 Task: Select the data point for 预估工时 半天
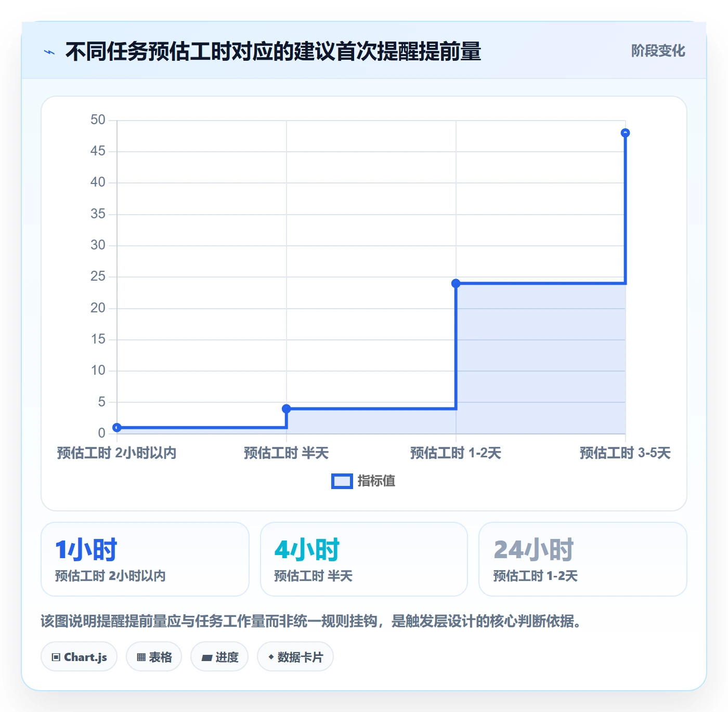pyautogui.click(x=287, y=409)
